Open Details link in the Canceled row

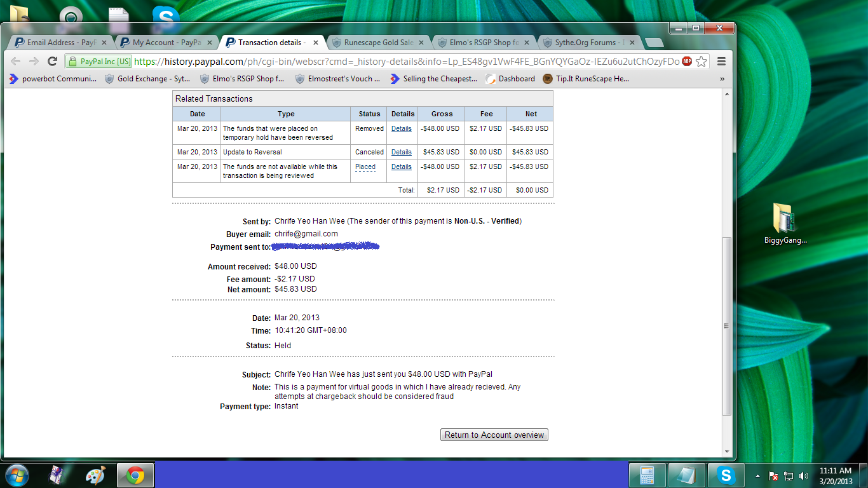pyautogui.click(x=401, y=152)
